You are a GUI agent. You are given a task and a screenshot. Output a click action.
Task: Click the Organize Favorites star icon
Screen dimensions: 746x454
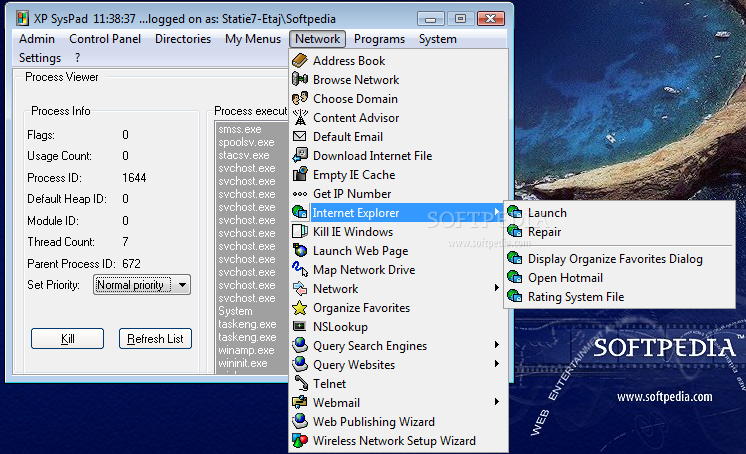click(300, 307)
